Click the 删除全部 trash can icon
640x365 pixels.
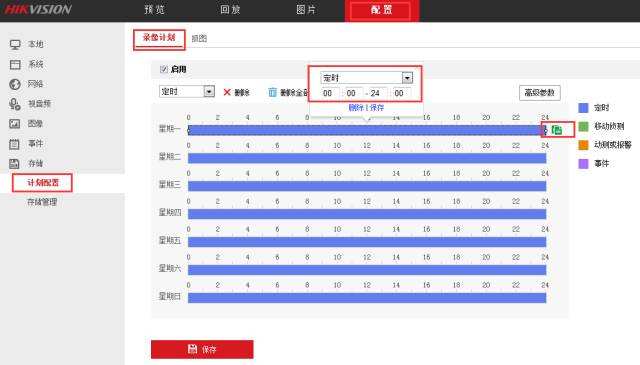[272, 92]
